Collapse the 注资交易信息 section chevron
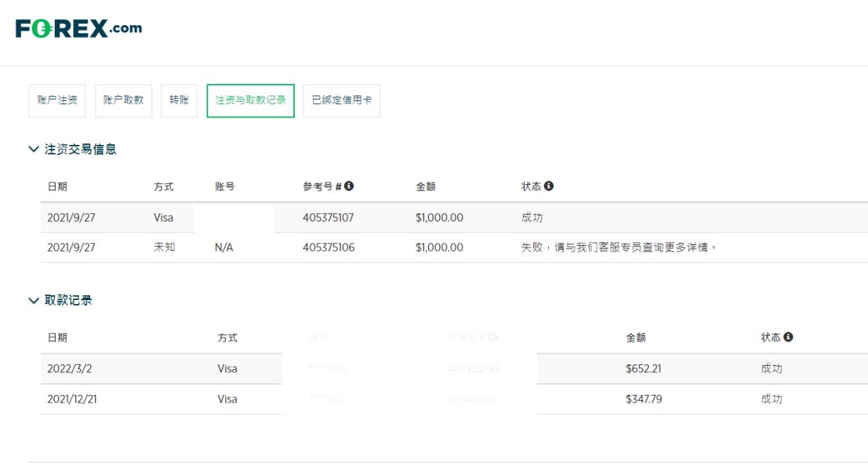Viewport: 868px width, 470px height. coord(34,149)
